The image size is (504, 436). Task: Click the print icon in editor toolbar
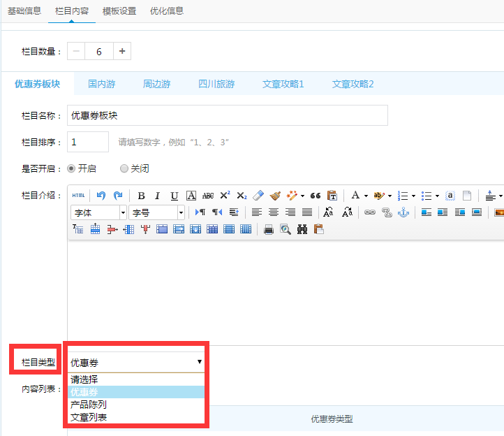tap(269, 229)
